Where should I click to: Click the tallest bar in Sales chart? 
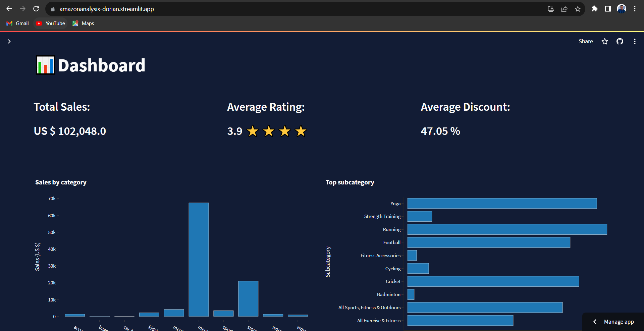pyautogui.click(x=199, y=260)
